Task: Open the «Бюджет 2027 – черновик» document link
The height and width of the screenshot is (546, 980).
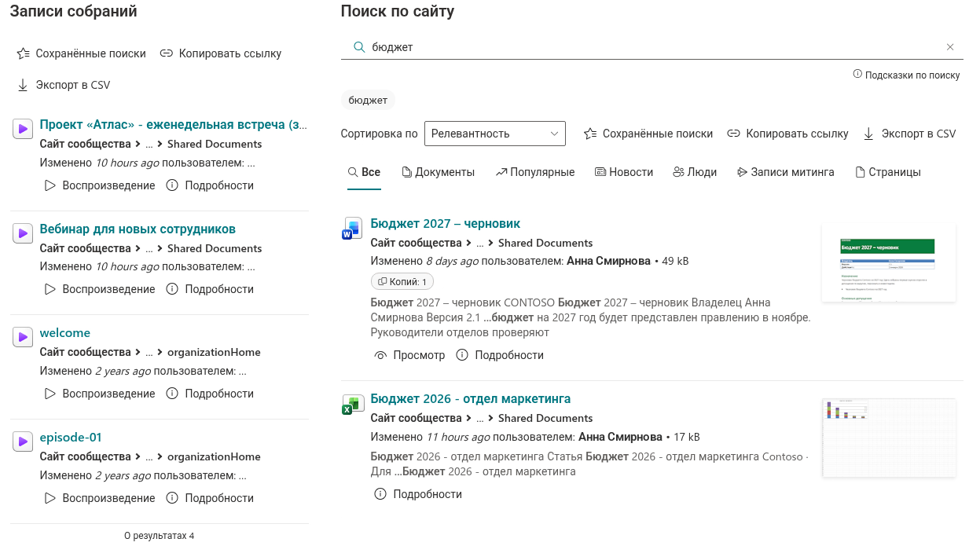Action: (446, 224)
